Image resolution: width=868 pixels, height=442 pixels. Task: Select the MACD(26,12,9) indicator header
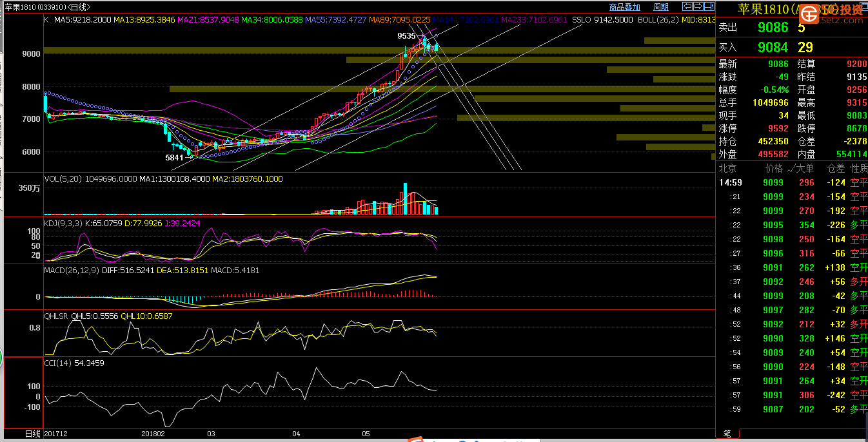(72, 271)
